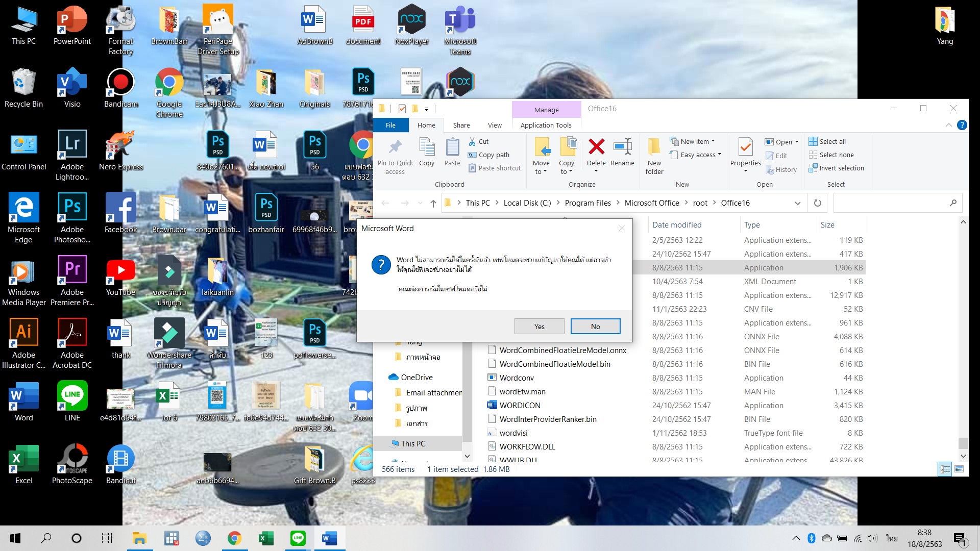The height and width of the screenshot is (551, 980).
Task: Expand the address bar history dropdown
Action: [x=797, y=203]
